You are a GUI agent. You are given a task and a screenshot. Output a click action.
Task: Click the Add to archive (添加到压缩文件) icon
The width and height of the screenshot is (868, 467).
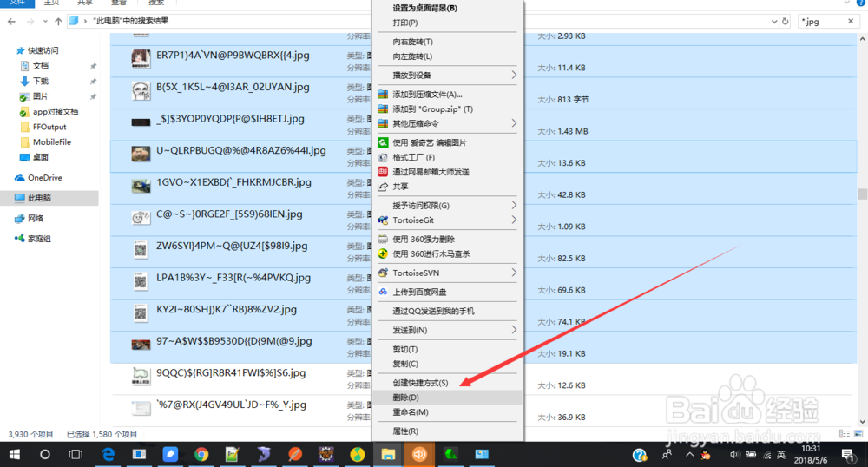point(383,94)
